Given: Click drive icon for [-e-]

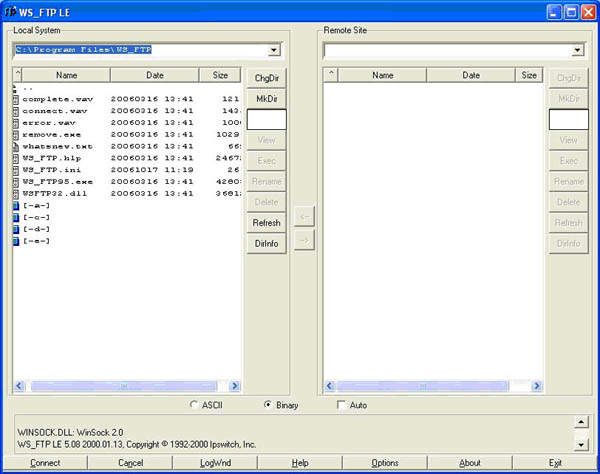Looking at the screenshot, I should (16, 241).
